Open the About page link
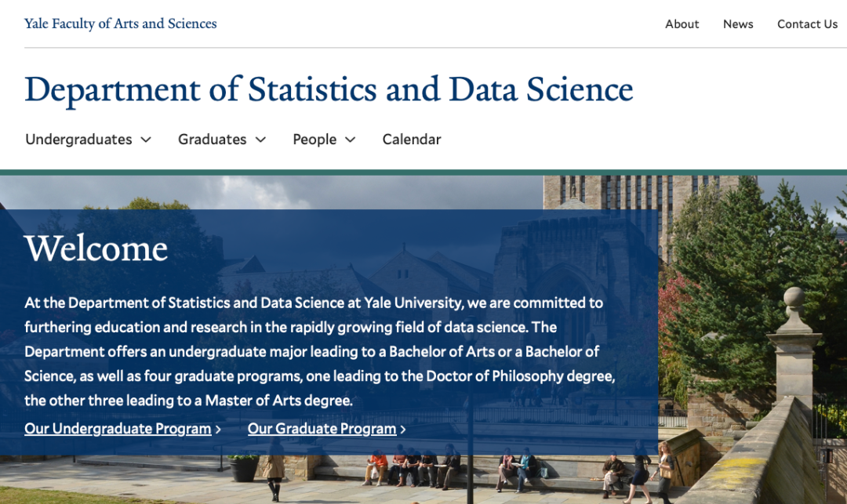This screenshot has width=847, height=504. click(682, 24)
